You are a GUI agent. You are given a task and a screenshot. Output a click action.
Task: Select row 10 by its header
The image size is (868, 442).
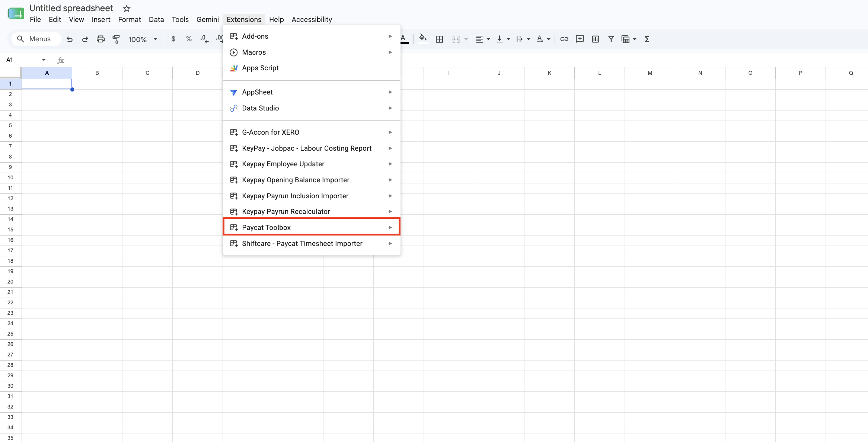[x=10, y=177]
